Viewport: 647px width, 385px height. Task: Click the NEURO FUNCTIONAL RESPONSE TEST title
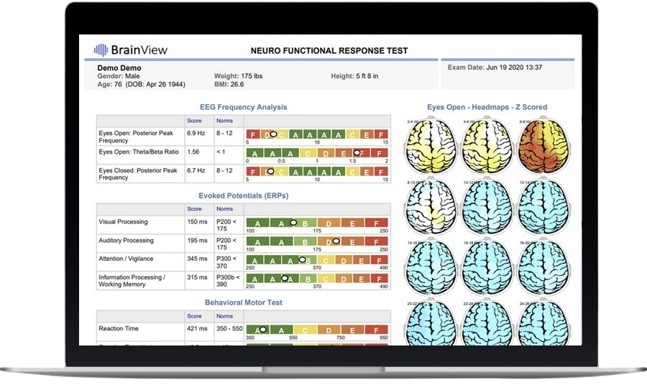329,51
